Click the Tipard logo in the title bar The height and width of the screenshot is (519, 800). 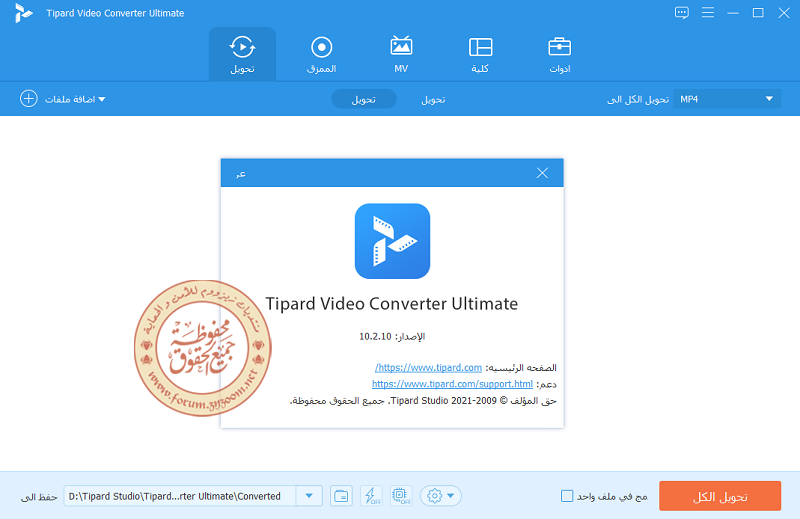(23, 13)
